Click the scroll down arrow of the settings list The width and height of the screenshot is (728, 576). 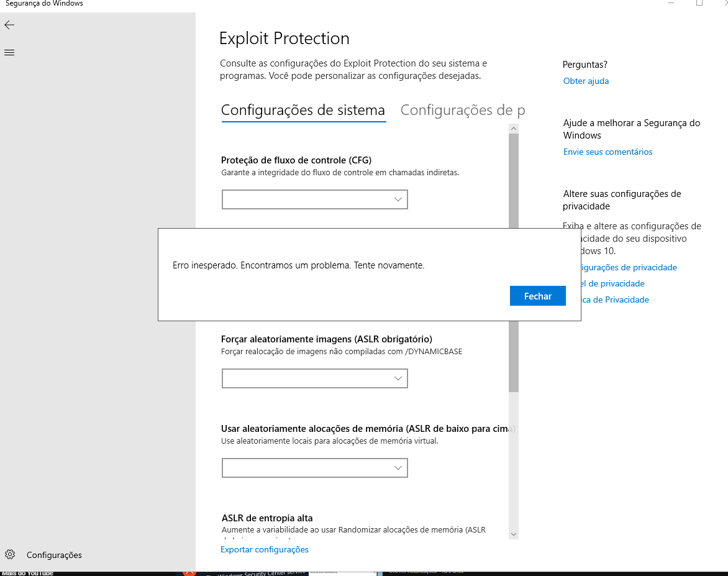click(513, 534)
